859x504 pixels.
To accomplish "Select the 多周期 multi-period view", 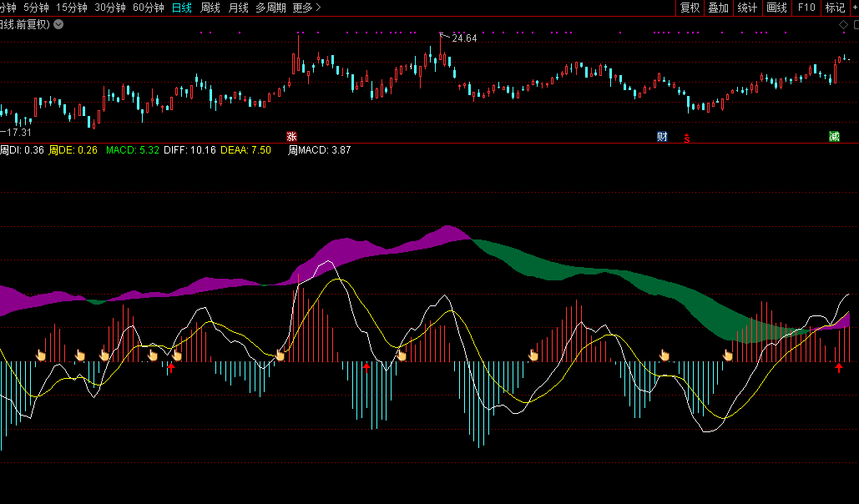I will click(x=270, y=8).
